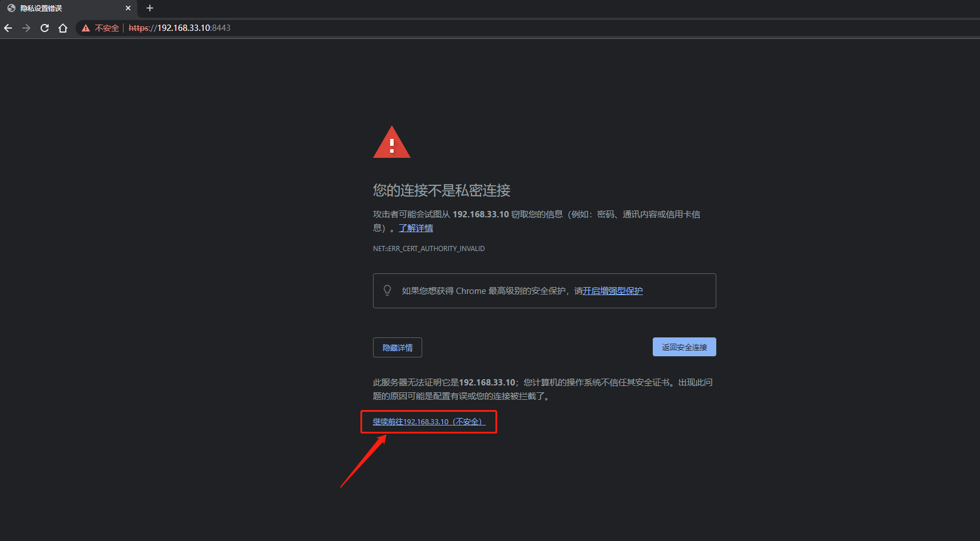The height and width of the screenshot is (541, 980).
Task: Click the large red warning triangle
Action: 392,142
